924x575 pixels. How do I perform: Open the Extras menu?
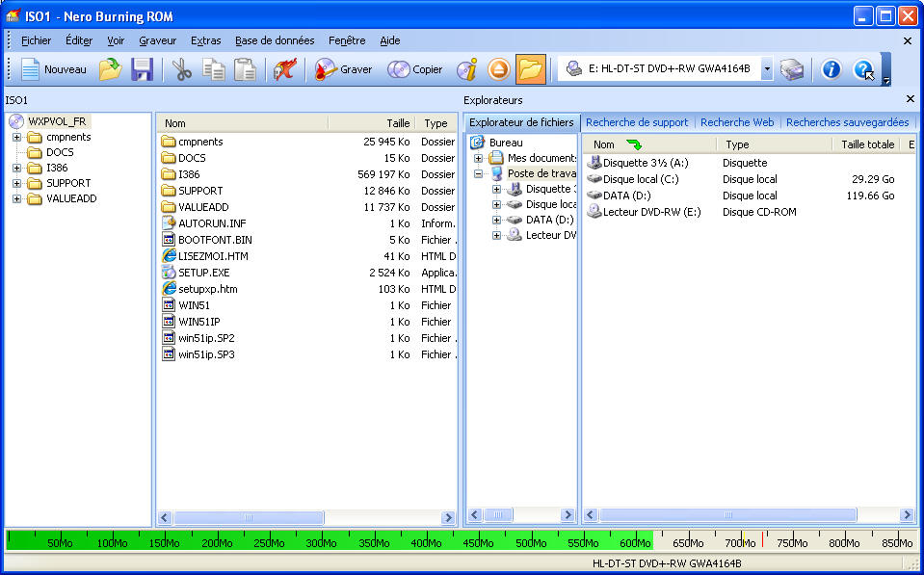205,40
